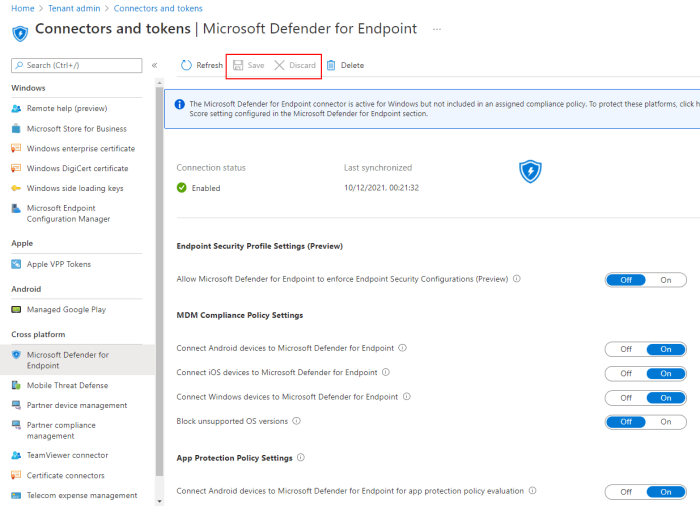The height and width of the screenshot is (506, 700).
Task: Open the ellipsis menu beside page title
Action: [x=437, y=30]
